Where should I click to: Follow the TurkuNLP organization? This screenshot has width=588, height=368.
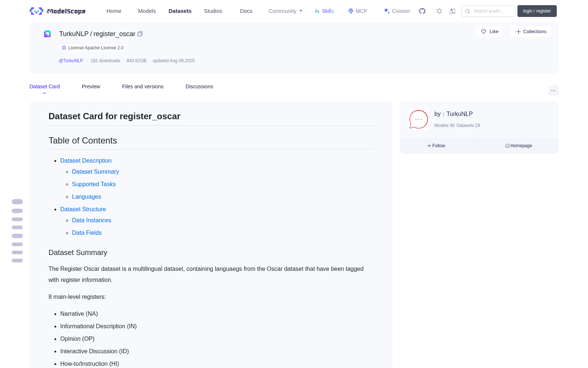[436, 146]
